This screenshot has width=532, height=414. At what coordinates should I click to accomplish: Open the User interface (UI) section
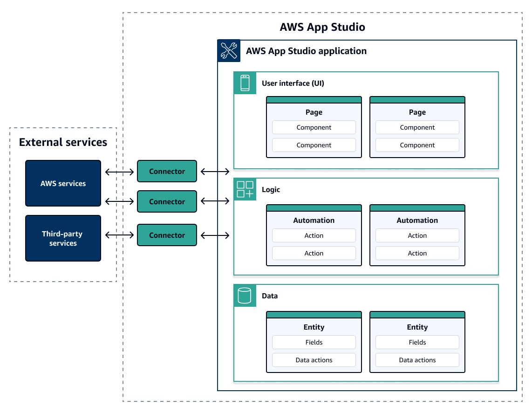pos(293,83)
